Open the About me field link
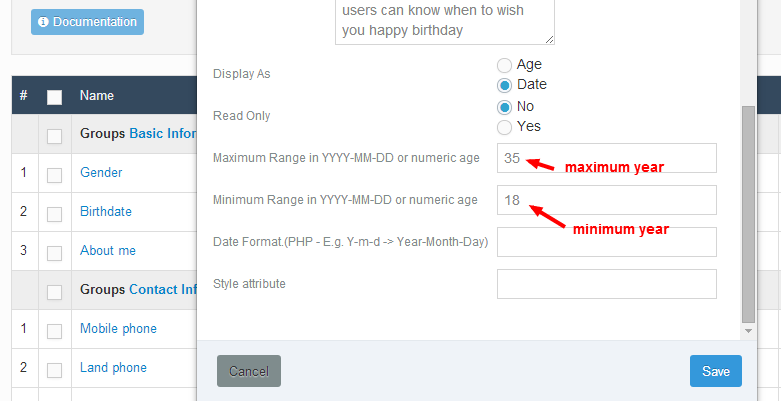781x401 pixels. click(108, 250)
